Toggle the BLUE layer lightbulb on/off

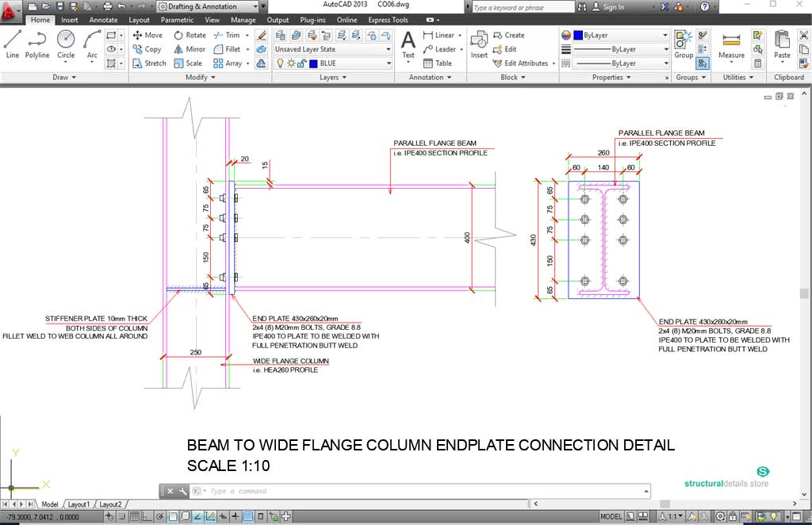[x=281, y=63]
